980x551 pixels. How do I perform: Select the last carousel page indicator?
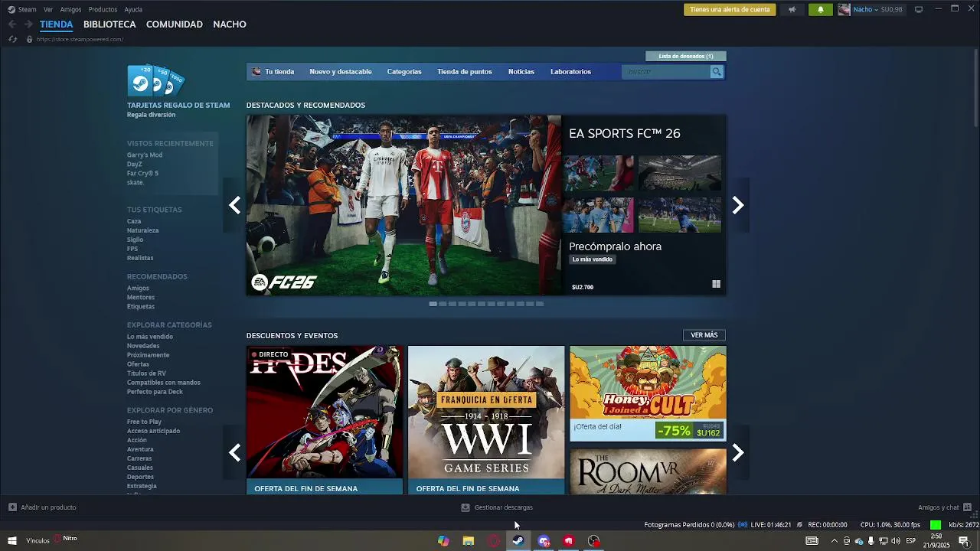click(539, 304)
